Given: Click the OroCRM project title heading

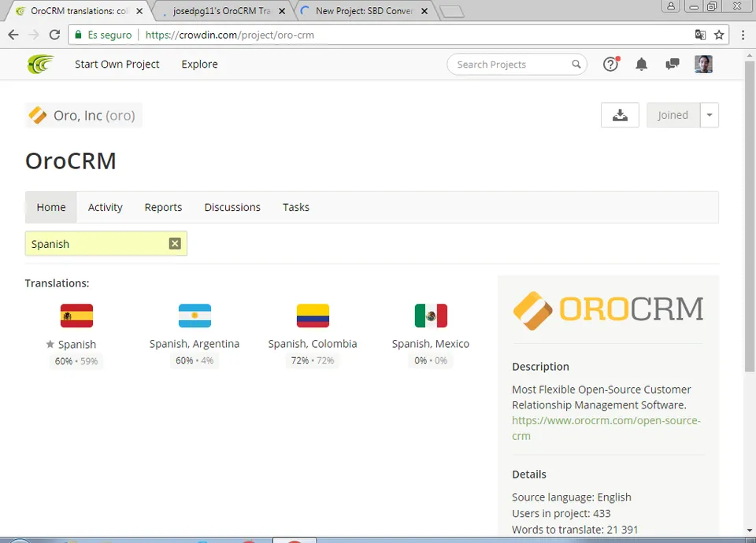Looking at the screenshot, I should 71,161.
